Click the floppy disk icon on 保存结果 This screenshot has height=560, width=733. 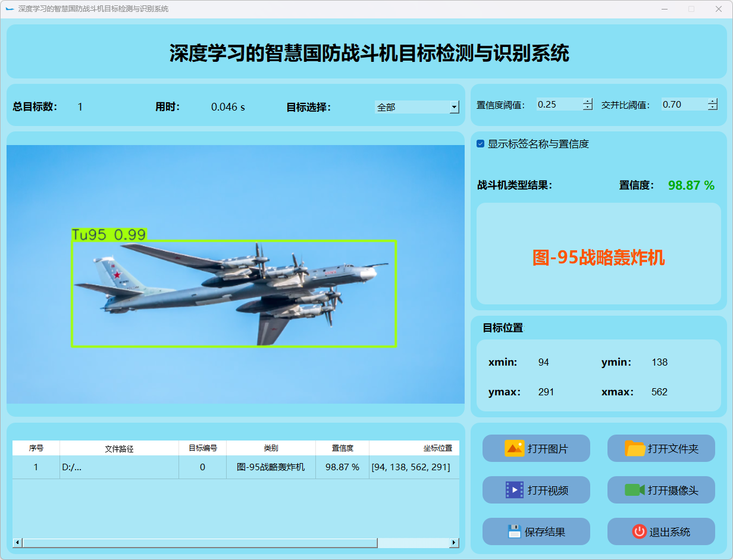[x=514, y=531]
